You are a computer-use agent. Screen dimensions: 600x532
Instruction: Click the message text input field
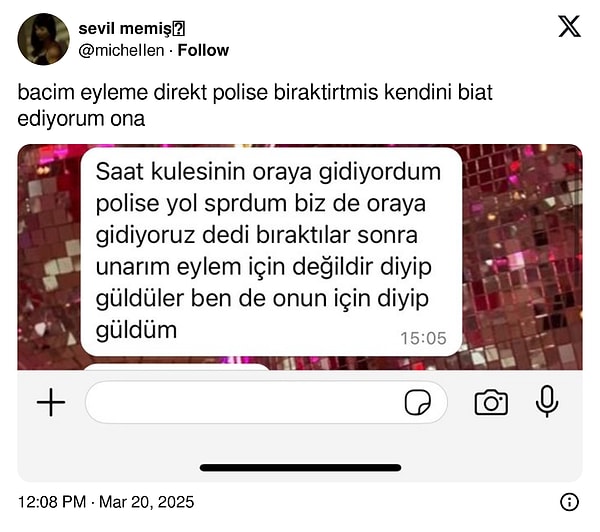coord(266,402)
